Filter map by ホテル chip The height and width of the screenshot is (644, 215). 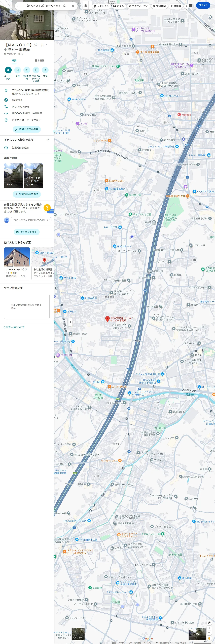tap(119, 6)
